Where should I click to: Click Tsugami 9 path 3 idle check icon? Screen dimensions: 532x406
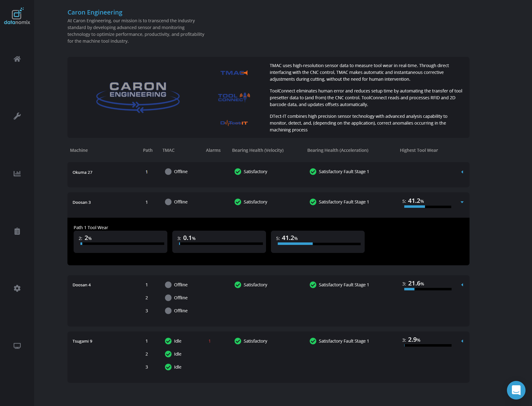coord(168,367)
